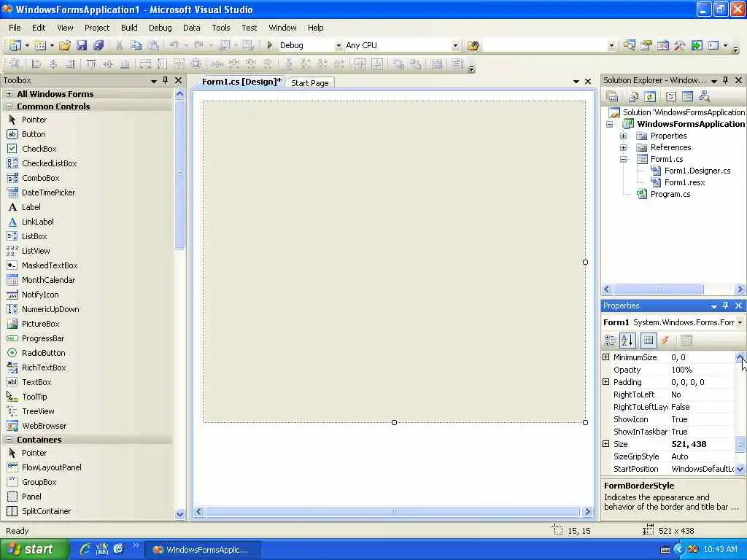Open the Any CPU platform dropdown
Viewport: 747px width, 560px height.
point(455,45)
